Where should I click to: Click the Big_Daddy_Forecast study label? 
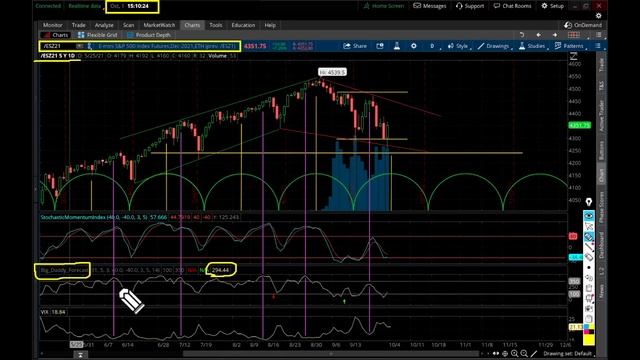click(64, 270)
